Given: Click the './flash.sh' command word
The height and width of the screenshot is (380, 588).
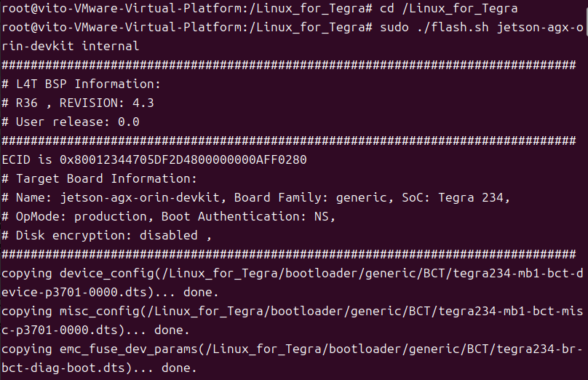Looking at the screenshot, I should point(453,28).
